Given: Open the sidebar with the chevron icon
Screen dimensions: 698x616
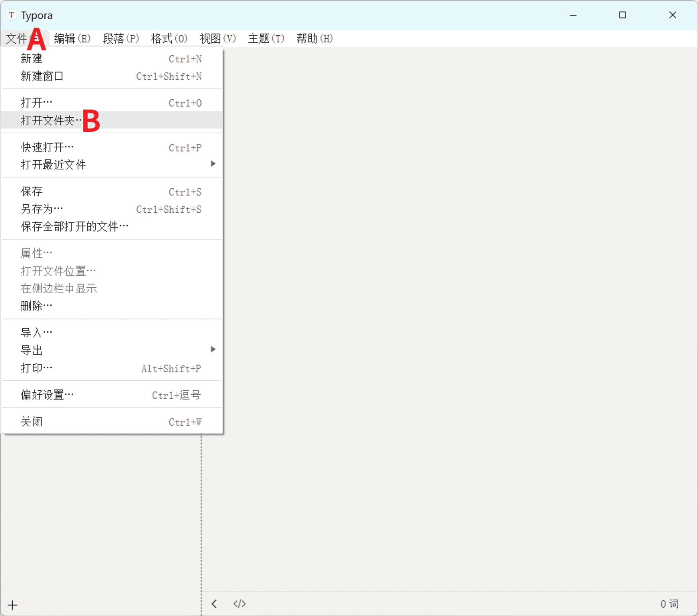Looking at the screenshot, I should pos(214,604).
